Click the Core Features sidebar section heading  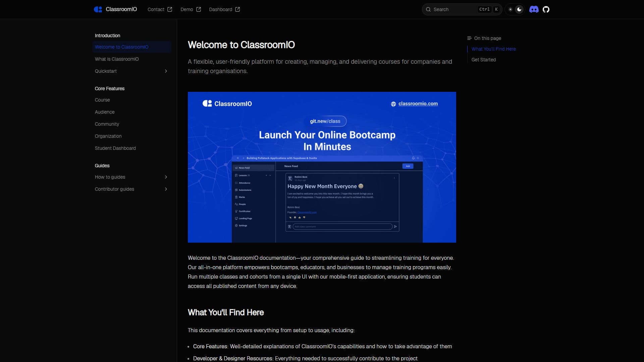tap(110, 88)
